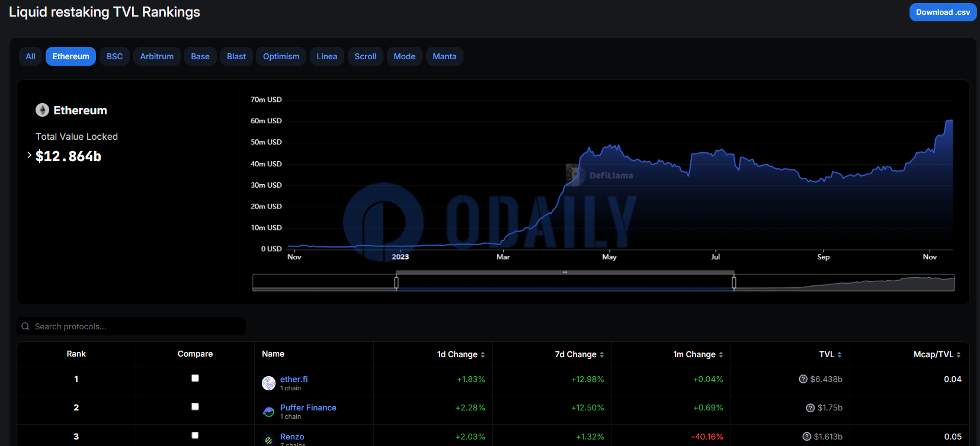980x446 pixels.
Task: Open the Renzo protocol link
Action: point(292,437)
